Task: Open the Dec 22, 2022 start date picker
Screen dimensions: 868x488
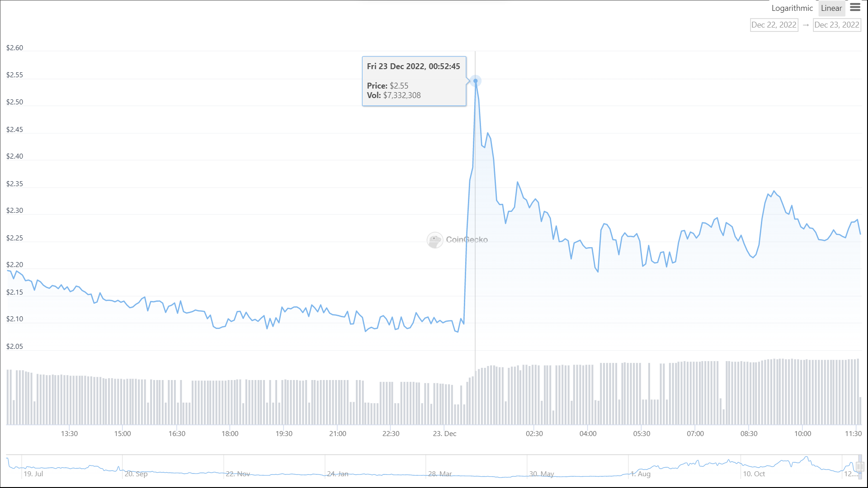Action: [x=774, y=25]
